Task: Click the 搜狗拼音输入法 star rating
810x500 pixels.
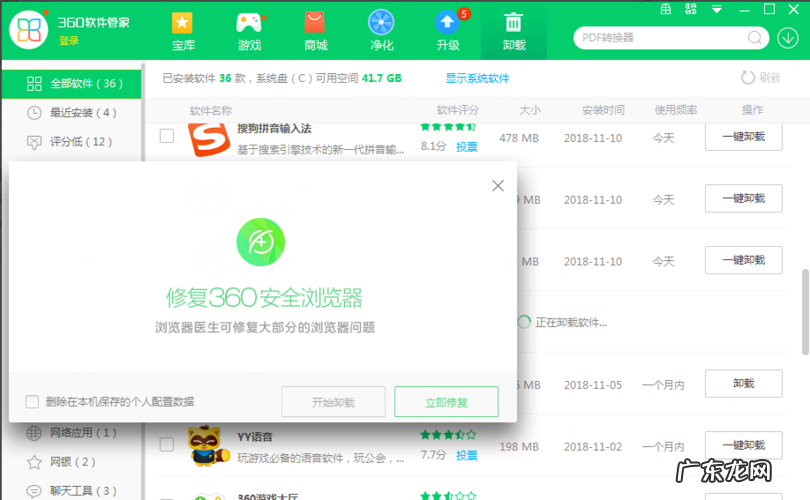Action: 448,127
